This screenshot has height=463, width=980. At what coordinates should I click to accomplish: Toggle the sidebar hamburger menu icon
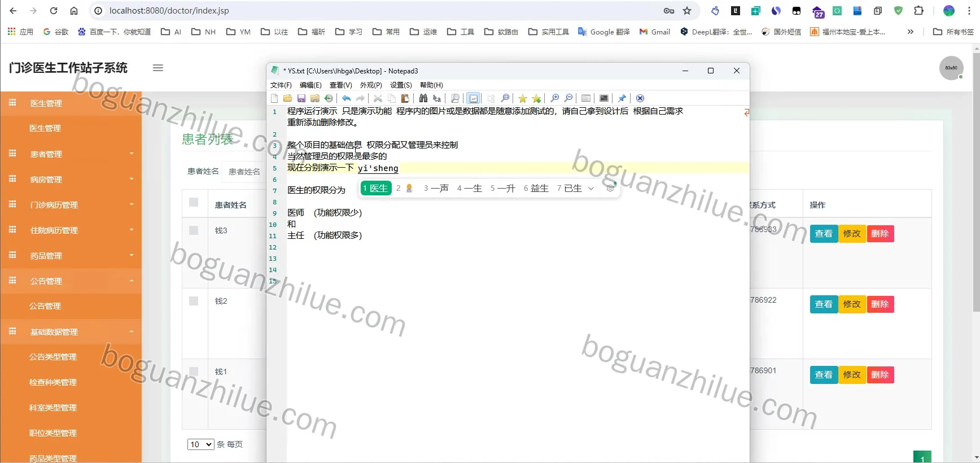(x=158, y=68)
